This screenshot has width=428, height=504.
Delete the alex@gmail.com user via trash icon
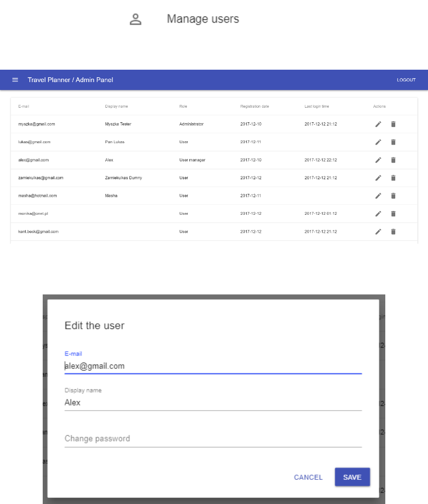coord(393,160)
